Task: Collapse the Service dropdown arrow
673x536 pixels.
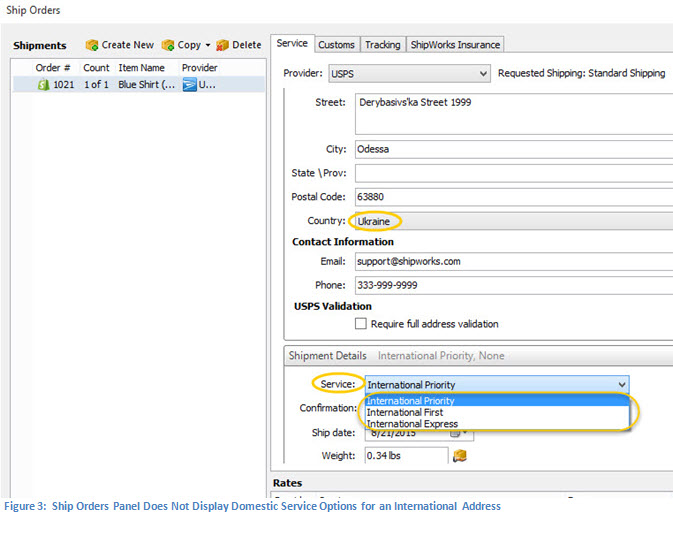Action: [x=622, y=385]
